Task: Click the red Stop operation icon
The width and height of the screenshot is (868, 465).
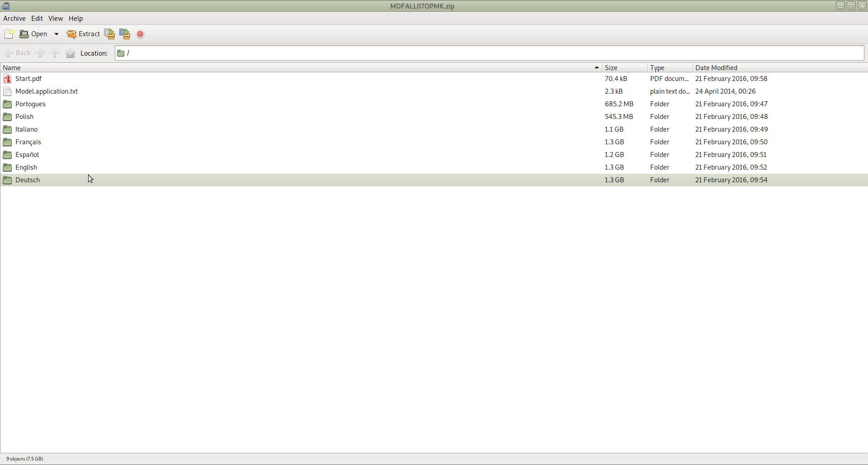Action: pyautogui.click(x=141, y=34)
